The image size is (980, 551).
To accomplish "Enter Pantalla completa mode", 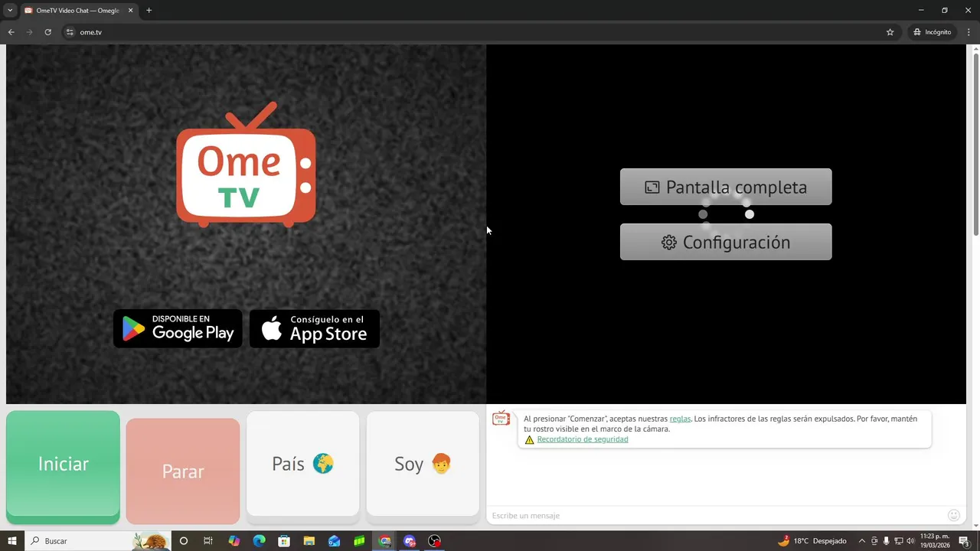I will click(726, 187).
